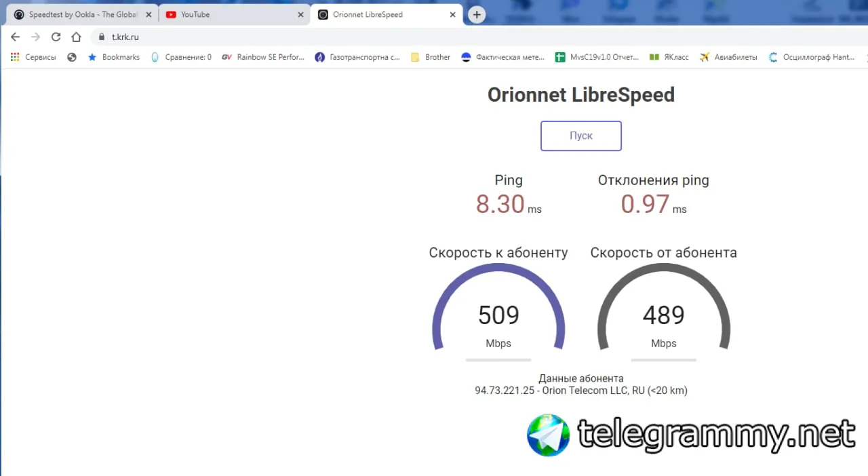
Task: Close the YouTube tab
Action: click(x=300, y=14)
